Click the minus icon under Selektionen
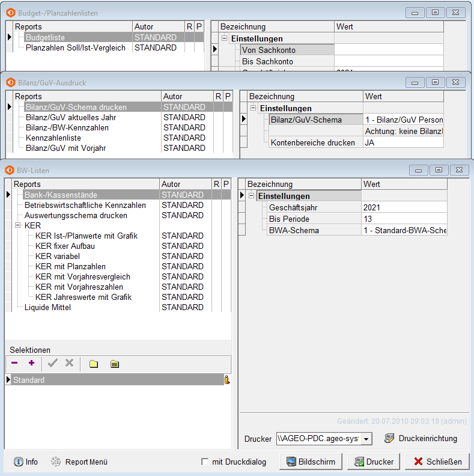474x476 pixels. (x=14, y=363)
